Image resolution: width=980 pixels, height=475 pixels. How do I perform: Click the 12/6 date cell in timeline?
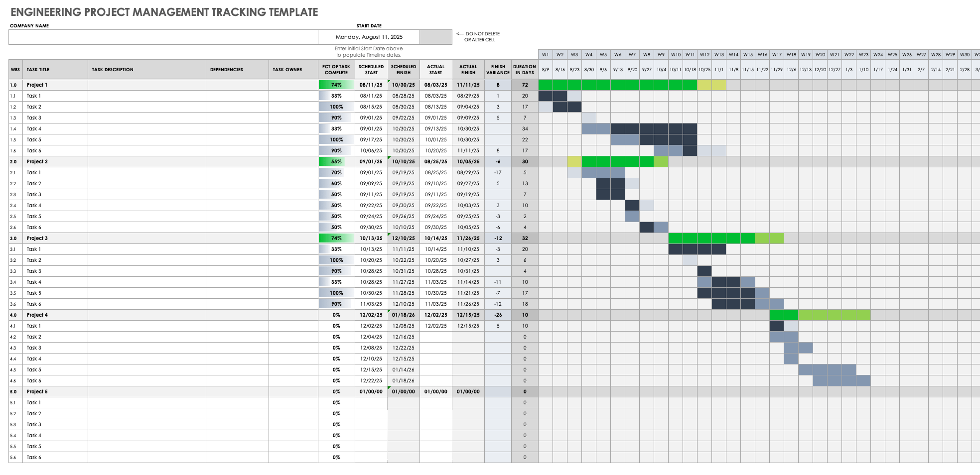click(791, 70)
